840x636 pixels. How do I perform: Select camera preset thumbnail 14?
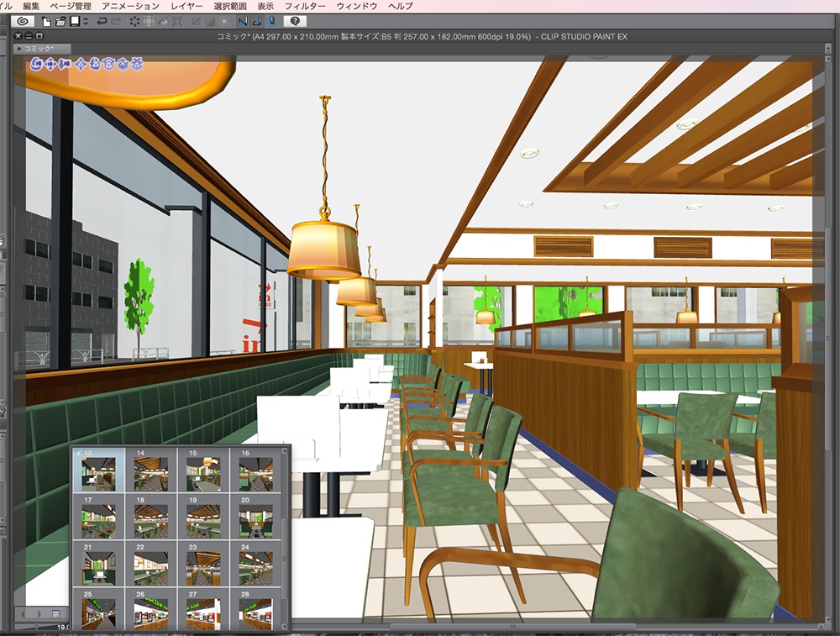[x=151, y=470]
